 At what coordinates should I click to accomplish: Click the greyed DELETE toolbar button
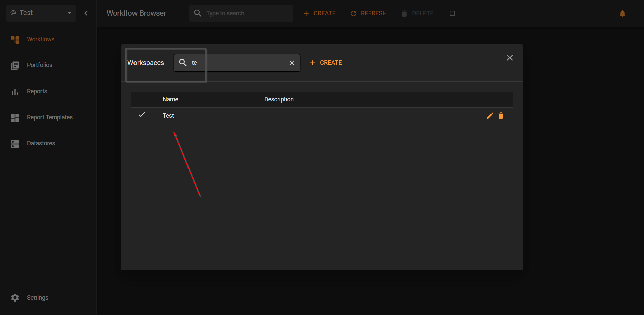[418, 13]
